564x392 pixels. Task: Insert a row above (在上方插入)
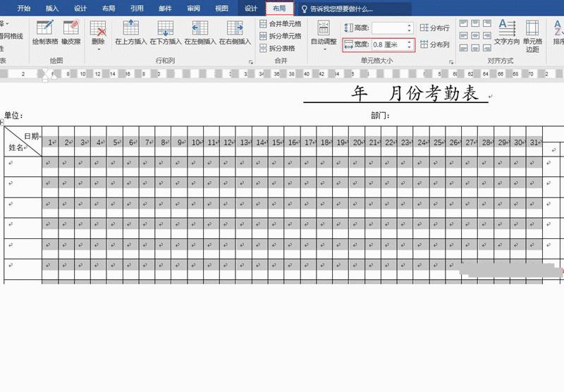(131, 32)
